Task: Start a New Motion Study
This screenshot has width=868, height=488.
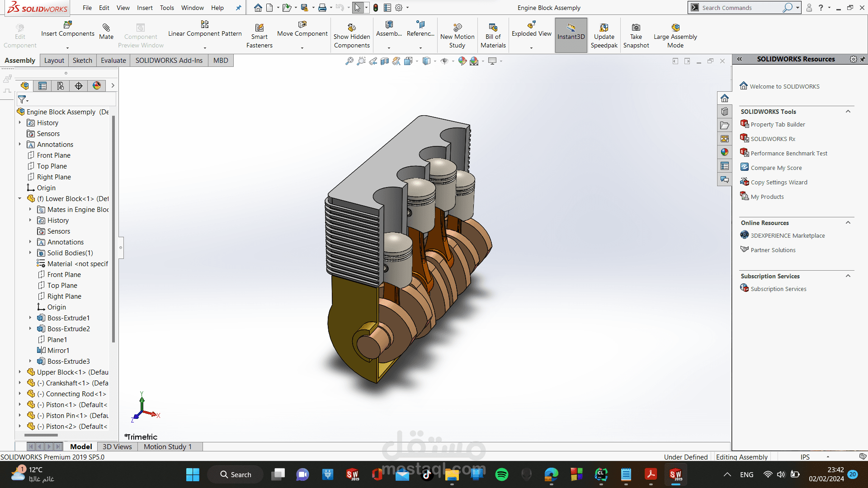Action: pos(457,36)
